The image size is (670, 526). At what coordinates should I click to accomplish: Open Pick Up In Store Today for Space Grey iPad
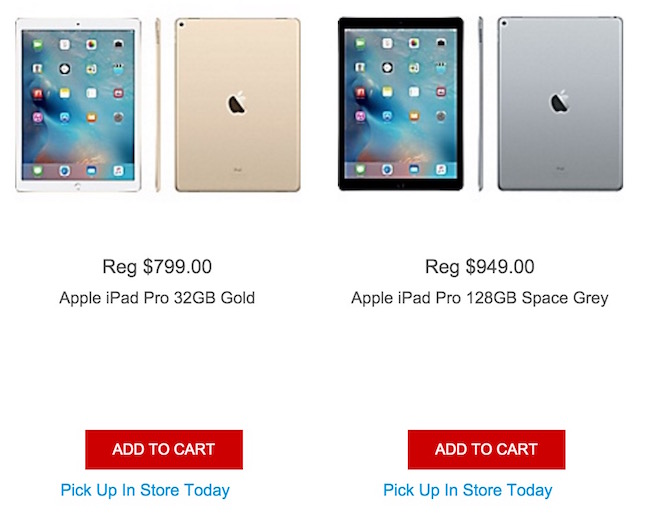[x=467, y=490]
